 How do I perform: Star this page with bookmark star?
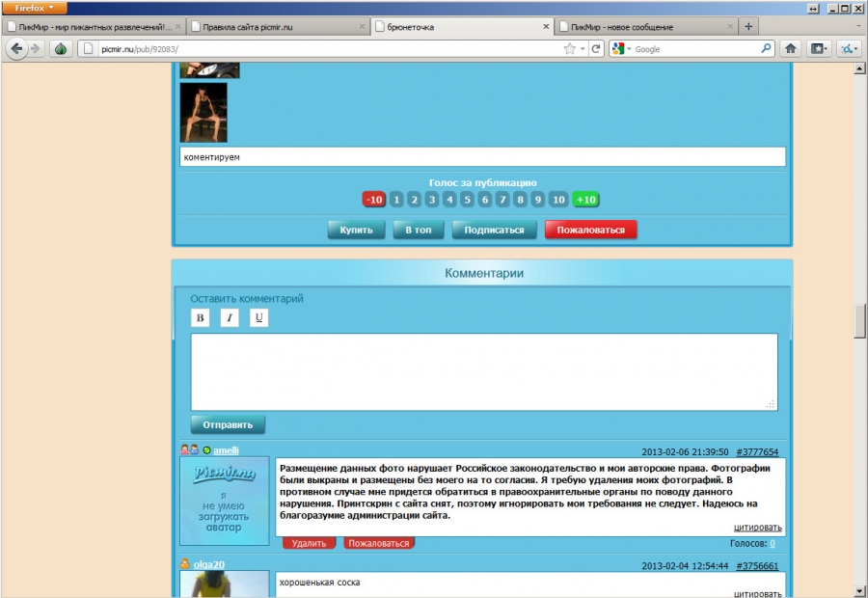(x=570, y=49)
